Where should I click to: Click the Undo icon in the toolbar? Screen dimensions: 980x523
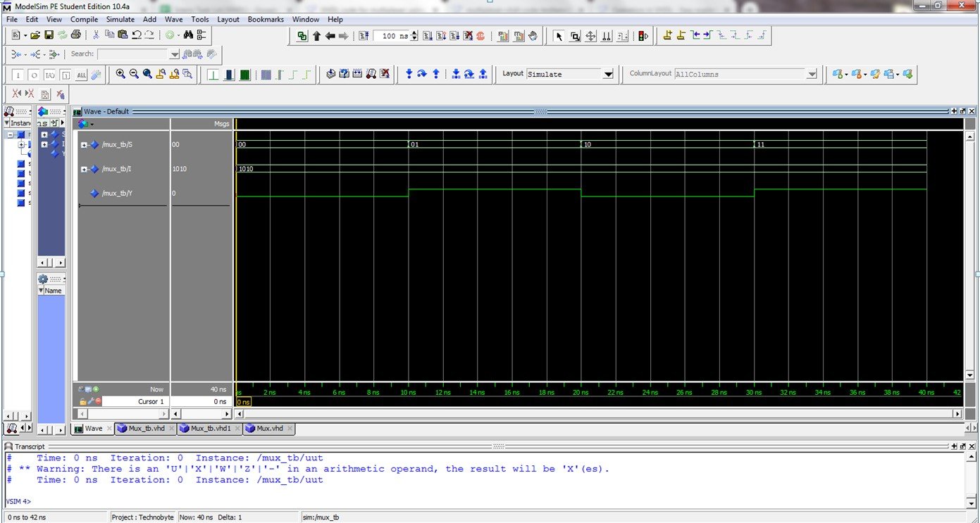[x=136, y=35]
